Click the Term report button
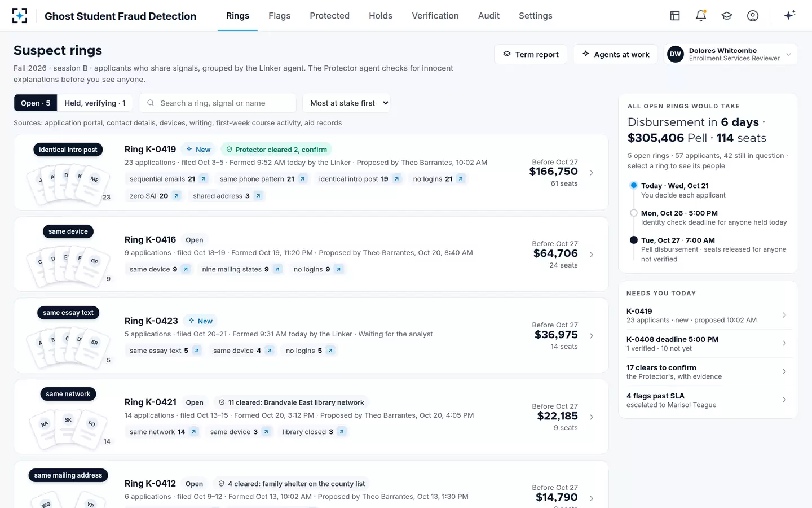This screenshot has width=812, height=508. [x=531, y=54]
